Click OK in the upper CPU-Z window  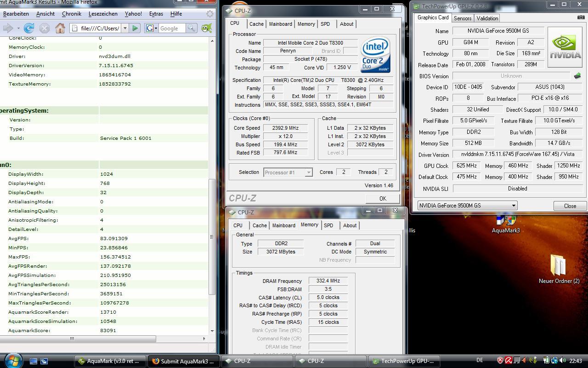point(383,198)
